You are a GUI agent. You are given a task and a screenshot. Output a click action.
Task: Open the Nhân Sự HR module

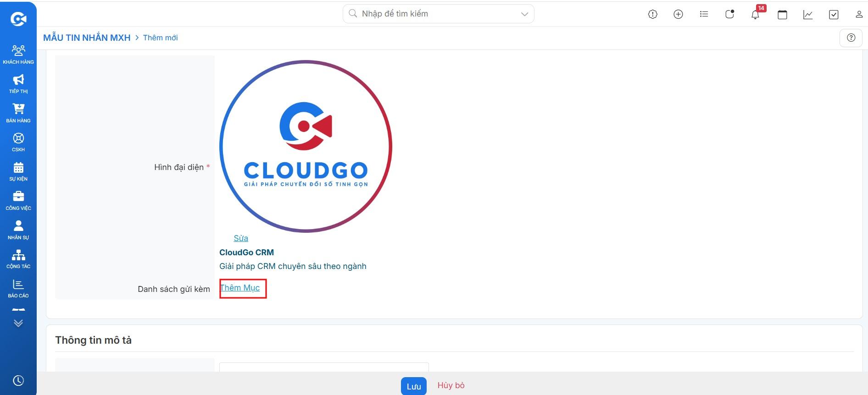pos(18,230)
